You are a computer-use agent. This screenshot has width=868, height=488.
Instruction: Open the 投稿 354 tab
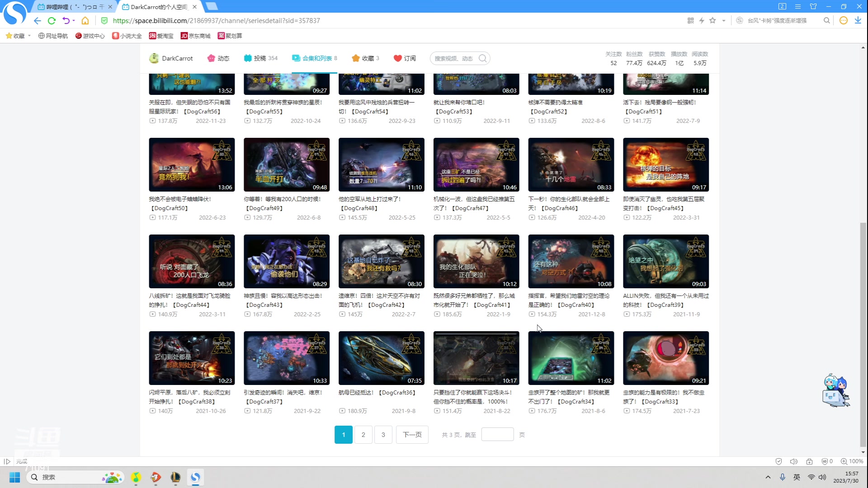261,58
